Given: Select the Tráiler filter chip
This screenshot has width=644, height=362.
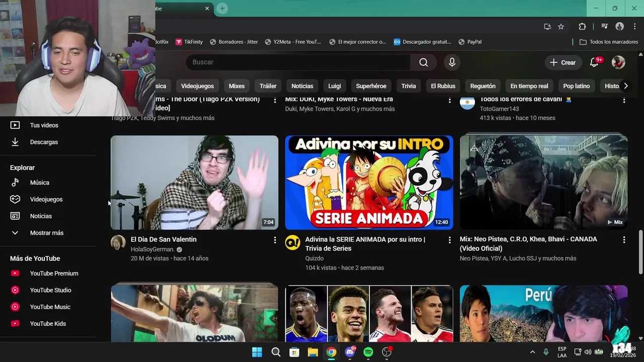Looking at the screenshot, I should tap(268, 86).
